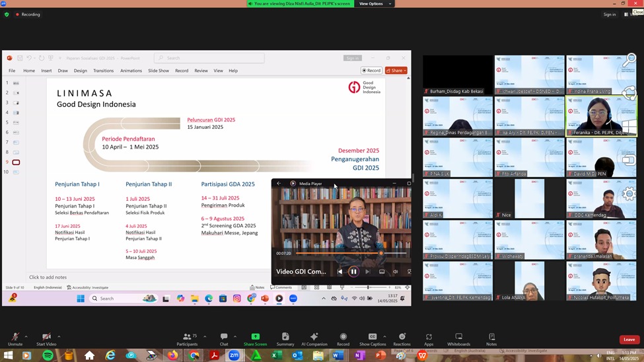Open the Participants panel in Zoom
644x362 pixels.
pyautogui.click(x=188, y=340)
